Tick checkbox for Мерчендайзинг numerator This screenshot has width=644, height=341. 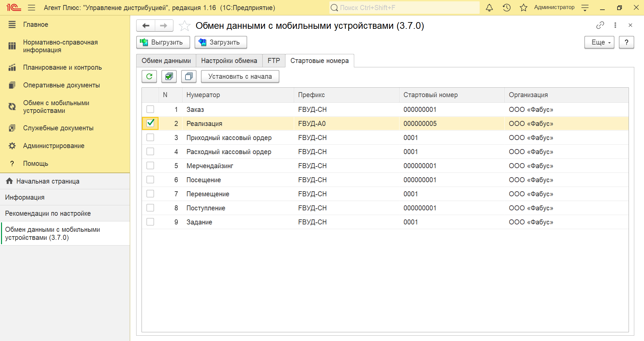(150, 166)
